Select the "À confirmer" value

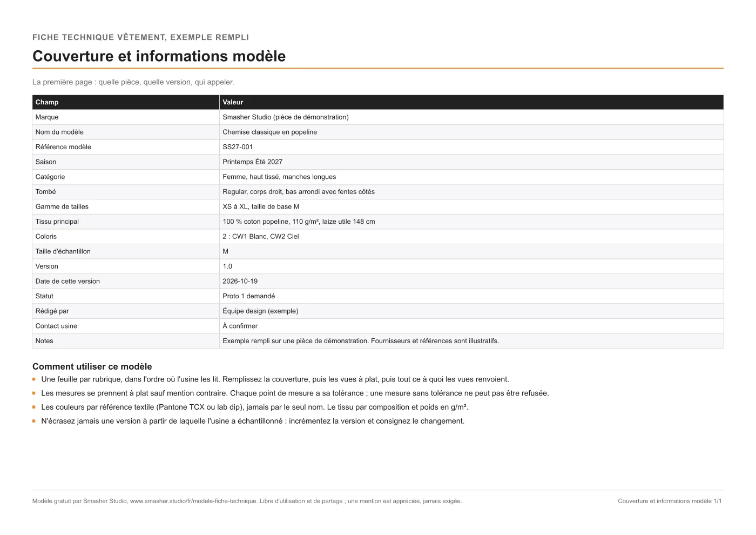[x=240, y=326]
